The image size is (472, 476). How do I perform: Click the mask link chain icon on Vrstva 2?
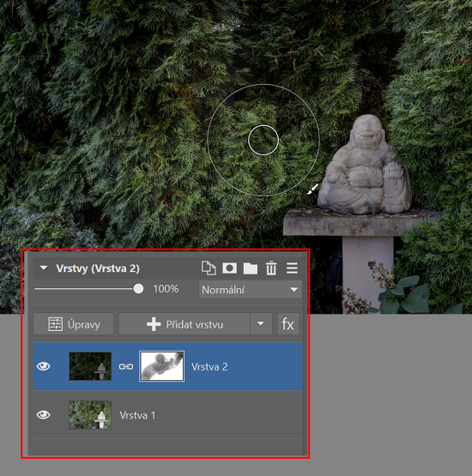coord(126,367)
